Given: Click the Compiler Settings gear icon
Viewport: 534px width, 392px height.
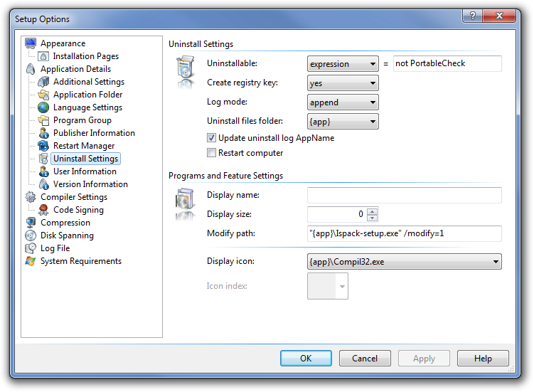Looking at the screenshot, I should (x=31, y=197).
